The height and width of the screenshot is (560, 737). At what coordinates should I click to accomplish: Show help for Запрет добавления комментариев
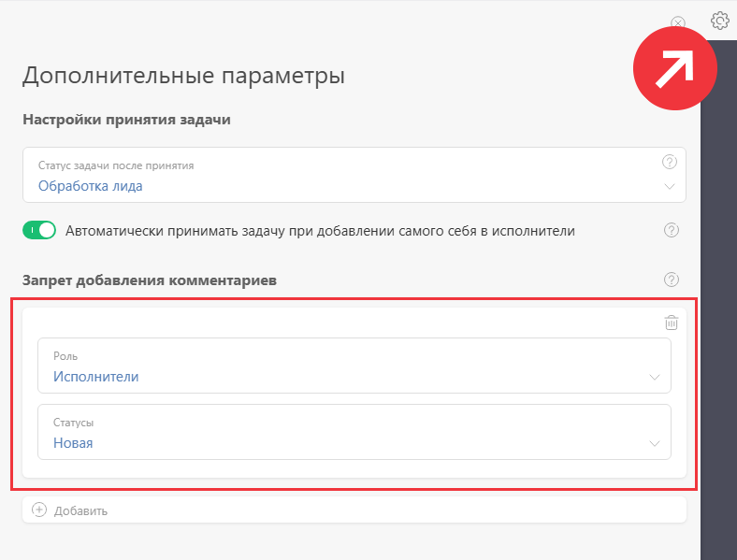672,280
